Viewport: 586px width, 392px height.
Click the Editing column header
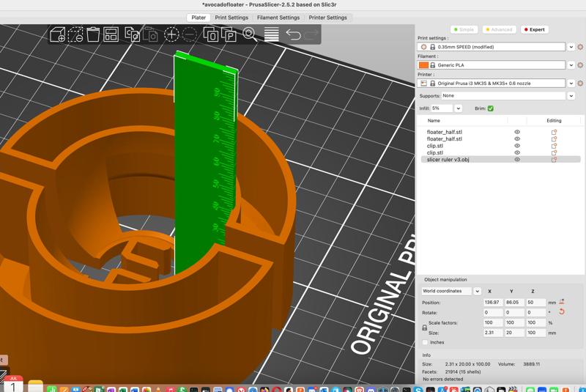coord(554,121)
